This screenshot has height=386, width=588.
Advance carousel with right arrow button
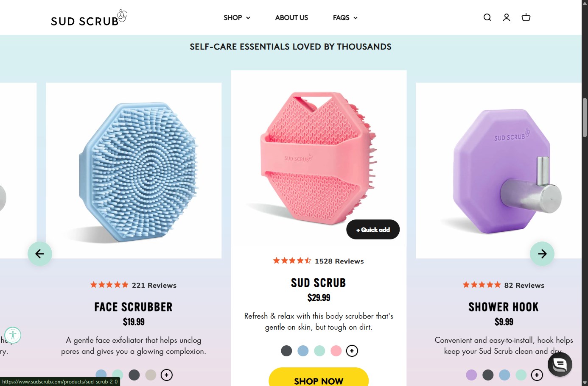(x=542, y=254)
